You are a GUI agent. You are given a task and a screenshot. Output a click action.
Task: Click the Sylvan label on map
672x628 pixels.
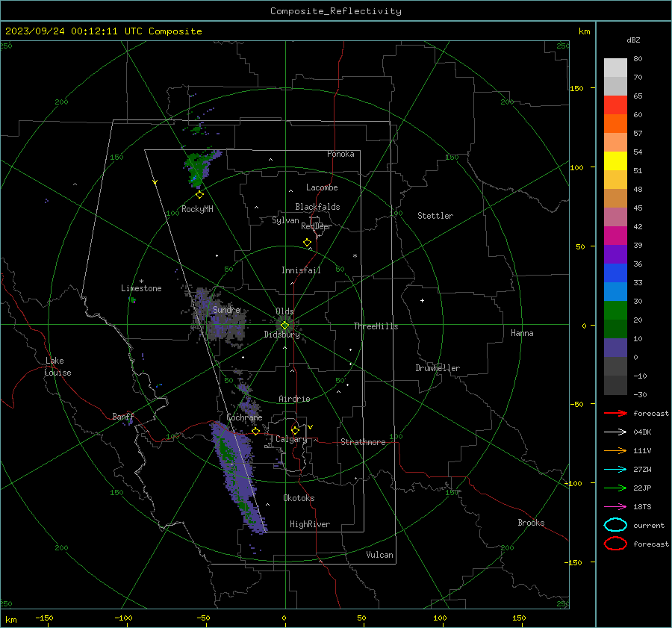tap(285, 220)
